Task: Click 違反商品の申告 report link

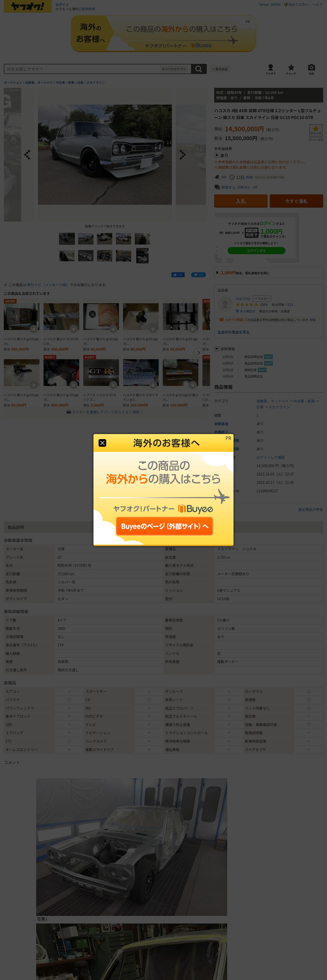Action: (x=310, y=509)
